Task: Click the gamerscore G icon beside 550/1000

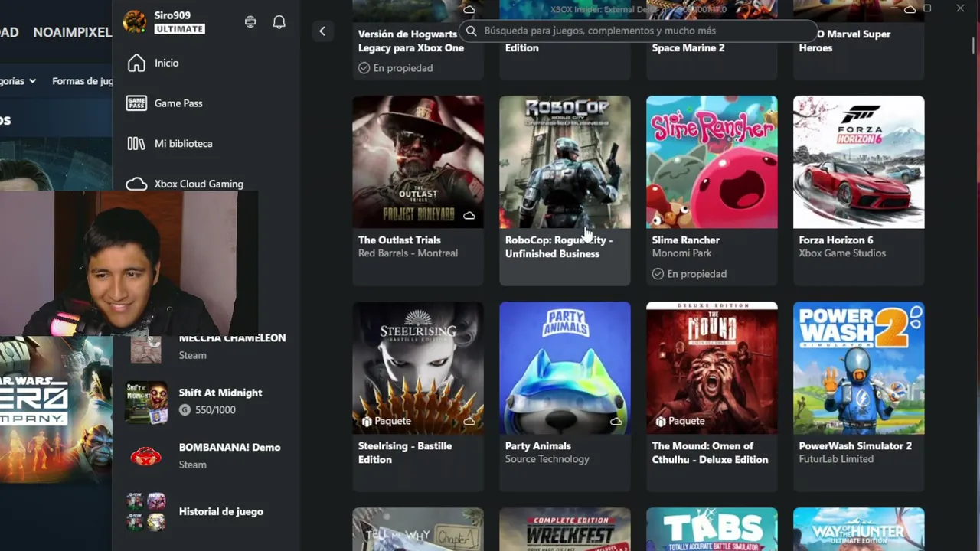Action: click(x=185, y=410)
